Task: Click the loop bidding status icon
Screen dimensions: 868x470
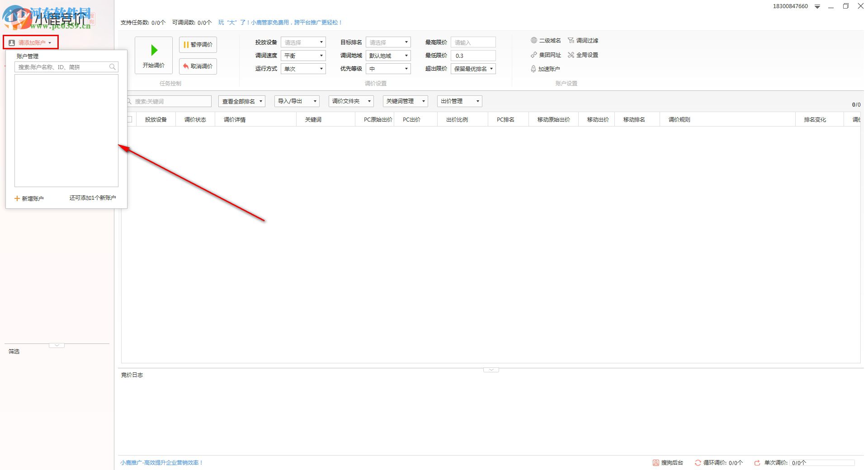Action: [x=698, y=463]
